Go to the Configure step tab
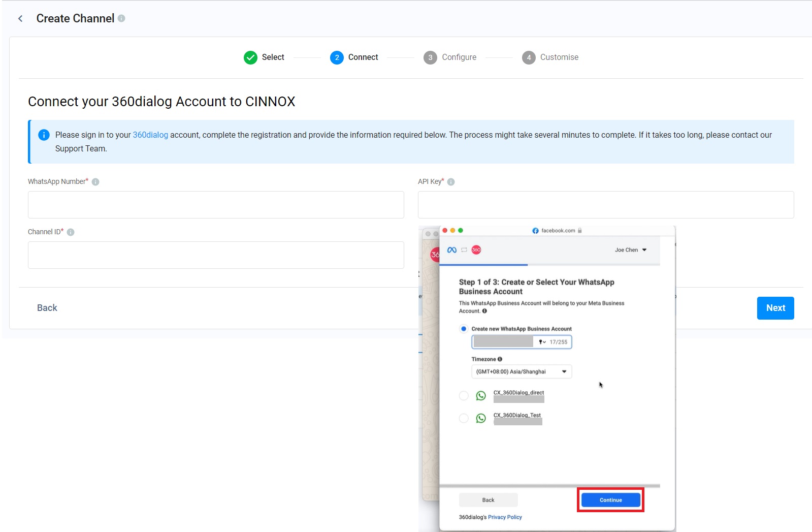The height and width of the screenshot is (532, 812). coord(450,57)
